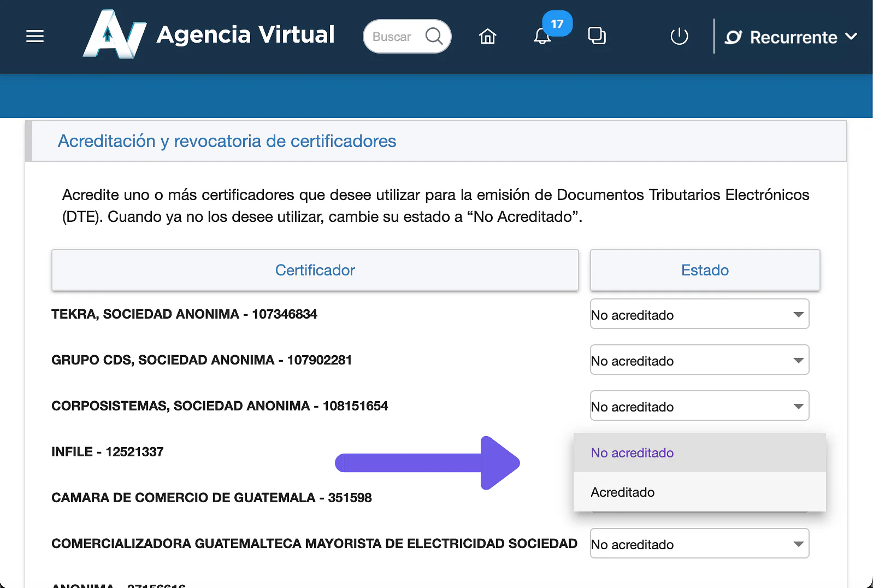Click the Agencia Virtual logo
Image resolution: width=873 pixels, height=588 pixels.
(x=115, y=34)
